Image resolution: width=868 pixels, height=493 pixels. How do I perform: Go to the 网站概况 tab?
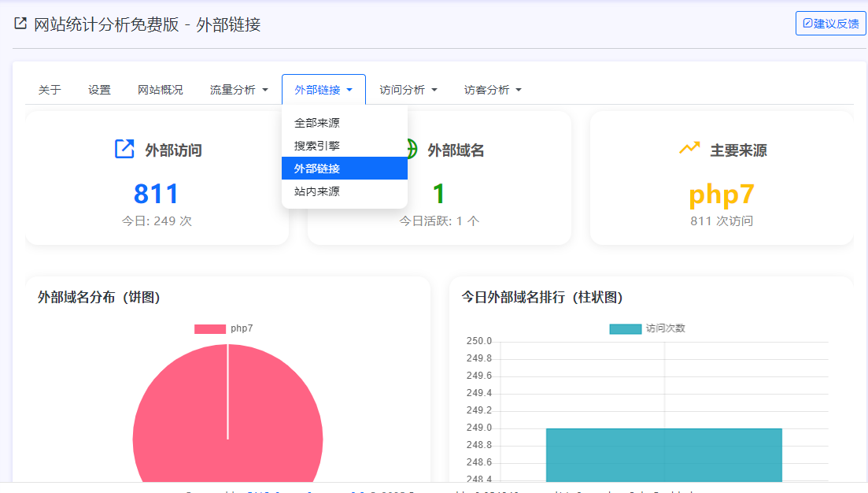pyautogui.click(x=160, y=90)
